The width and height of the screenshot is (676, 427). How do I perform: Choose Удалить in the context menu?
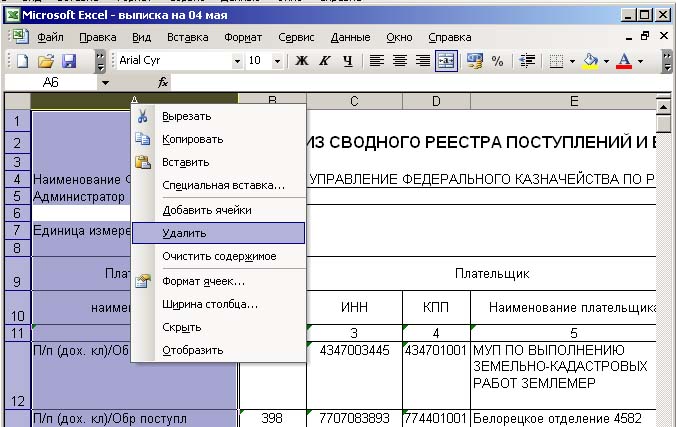[x=184, y=233]
